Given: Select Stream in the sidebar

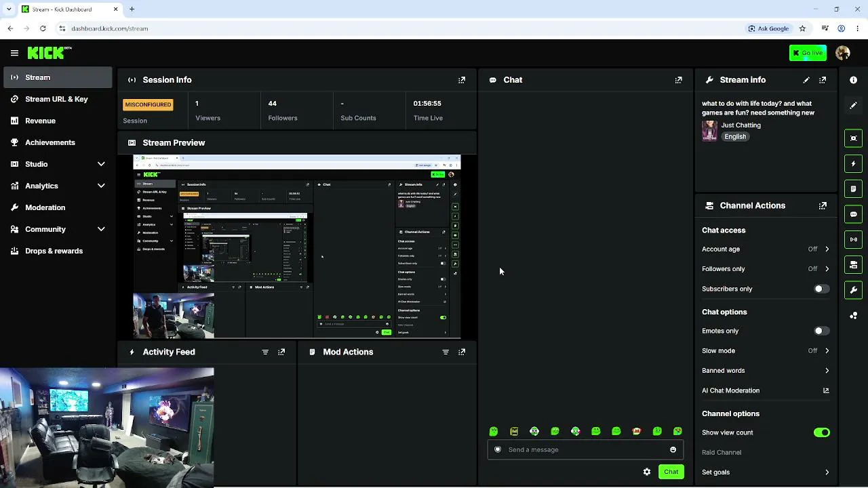Looking at the screenshot, I should (x=58, y=77).
